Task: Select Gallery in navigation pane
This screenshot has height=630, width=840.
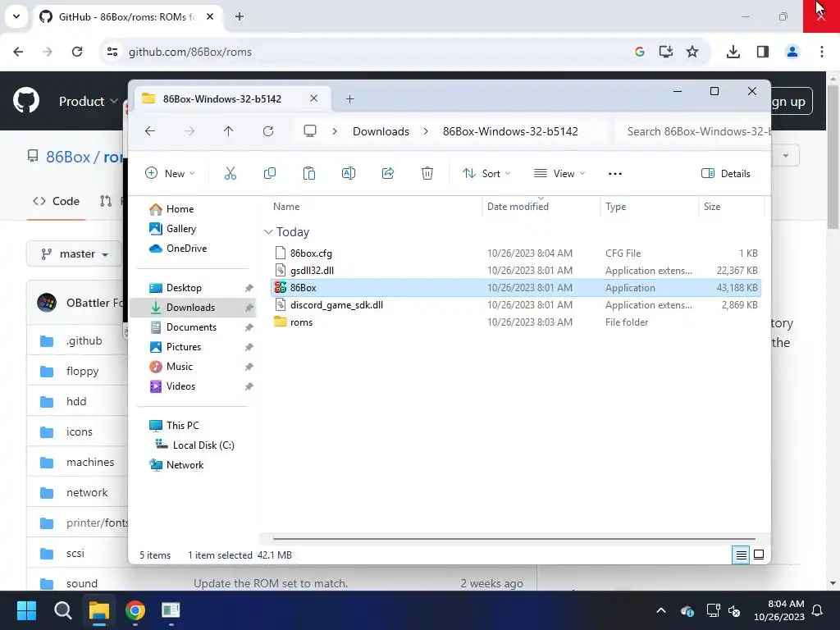Action: coord(181,229)
